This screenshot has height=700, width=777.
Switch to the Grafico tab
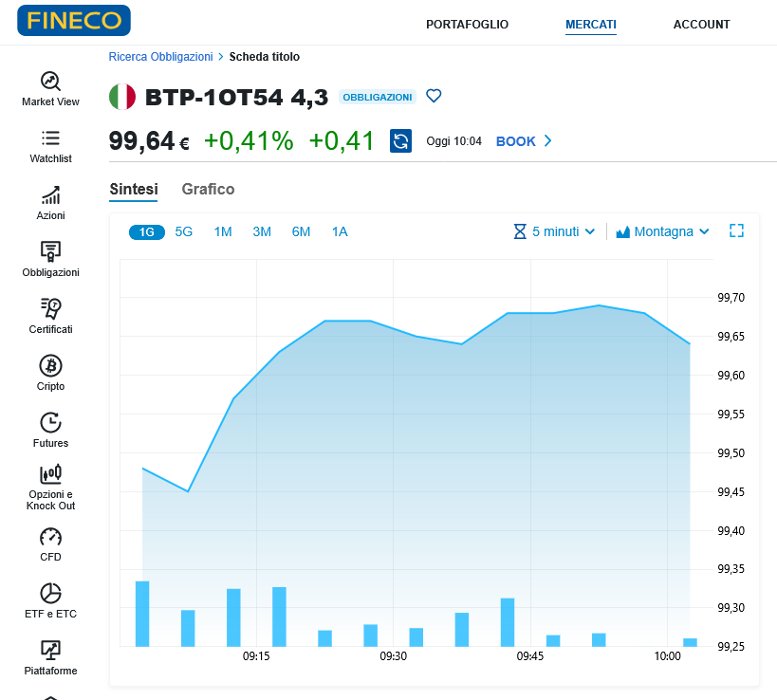click(208, 189)
